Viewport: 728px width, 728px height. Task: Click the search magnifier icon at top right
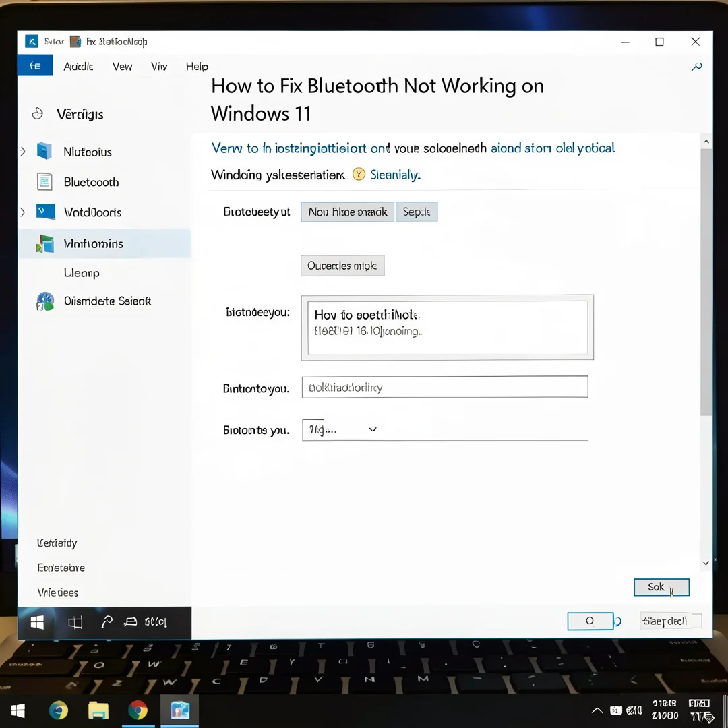point(696,67)
